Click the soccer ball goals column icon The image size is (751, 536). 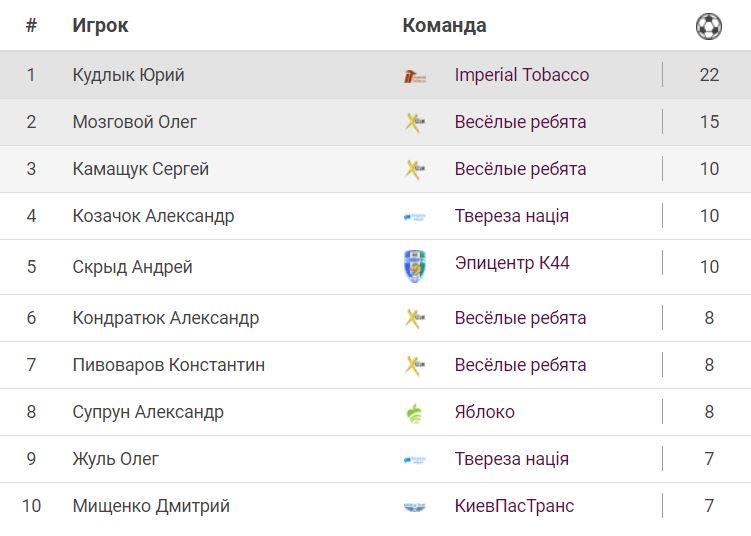(708, 26)
